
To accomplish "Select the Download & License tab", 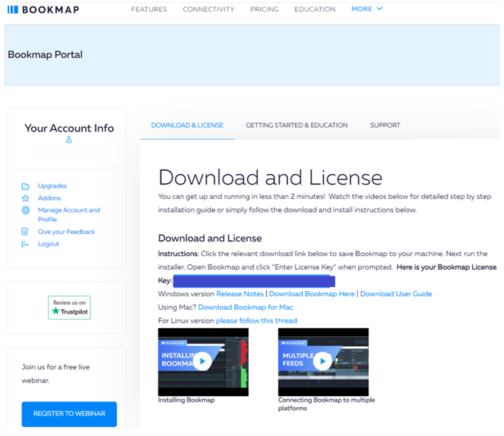I will click(187, 125).
